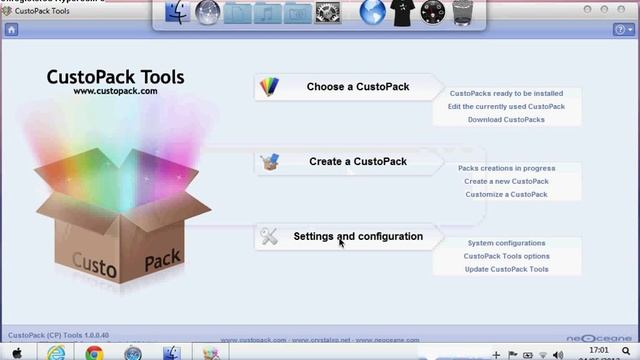640x360 pixels.
Task: Click the plus icon in system tray
Action: (x=496, y=355)
